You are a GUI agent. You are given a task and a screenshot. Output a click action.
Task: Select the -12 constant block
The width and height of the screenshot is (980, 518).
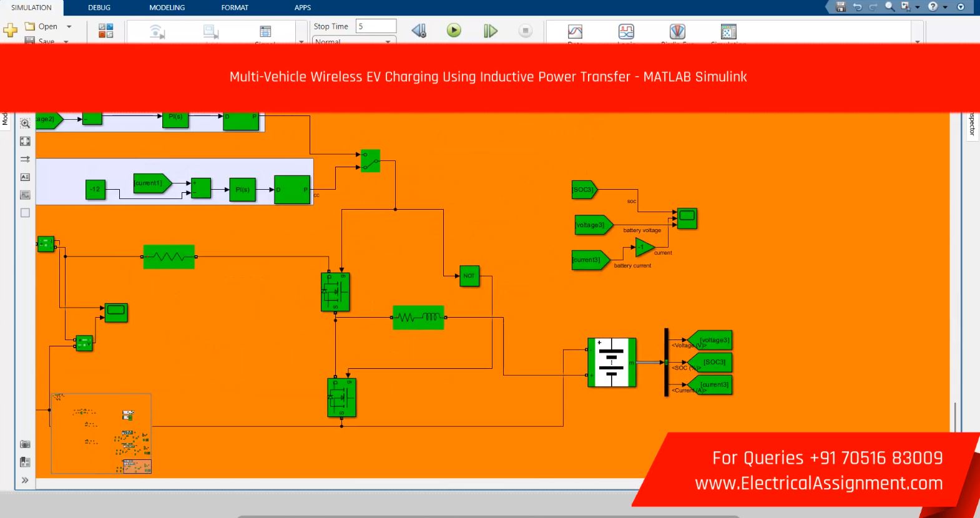tap(95, 190)
